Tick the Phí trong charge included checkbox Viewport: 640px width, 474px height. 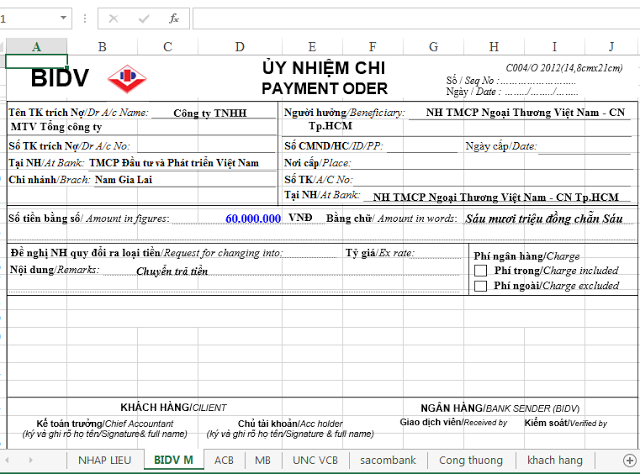tap(481, 270)
